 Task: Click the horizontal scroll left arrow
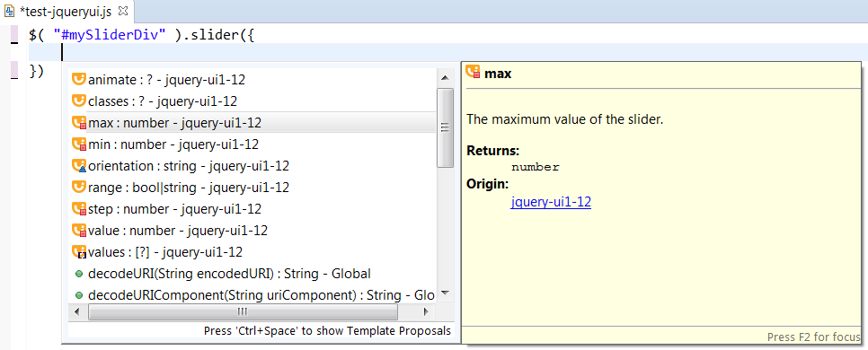77,312
